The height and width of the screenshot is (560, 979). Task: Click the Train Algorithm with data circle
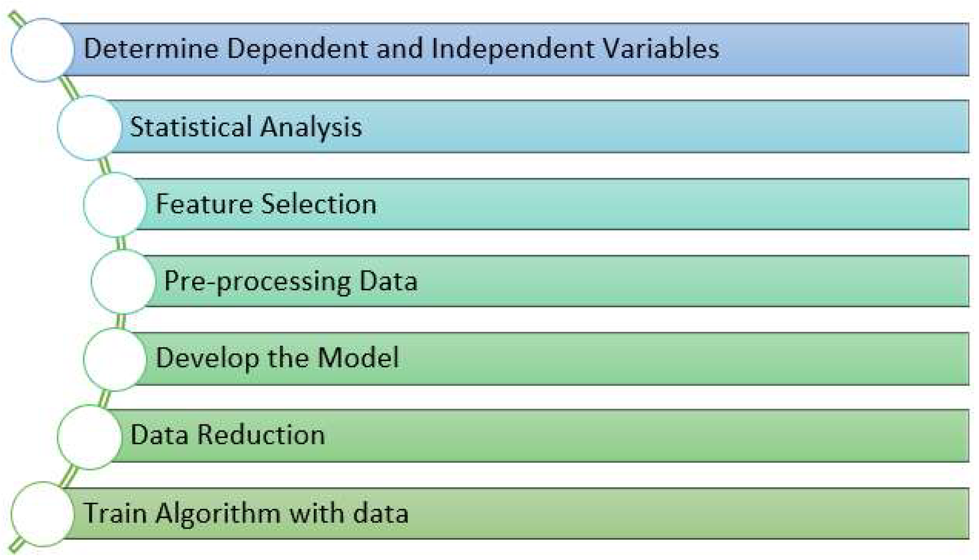[x=42, y=514]
